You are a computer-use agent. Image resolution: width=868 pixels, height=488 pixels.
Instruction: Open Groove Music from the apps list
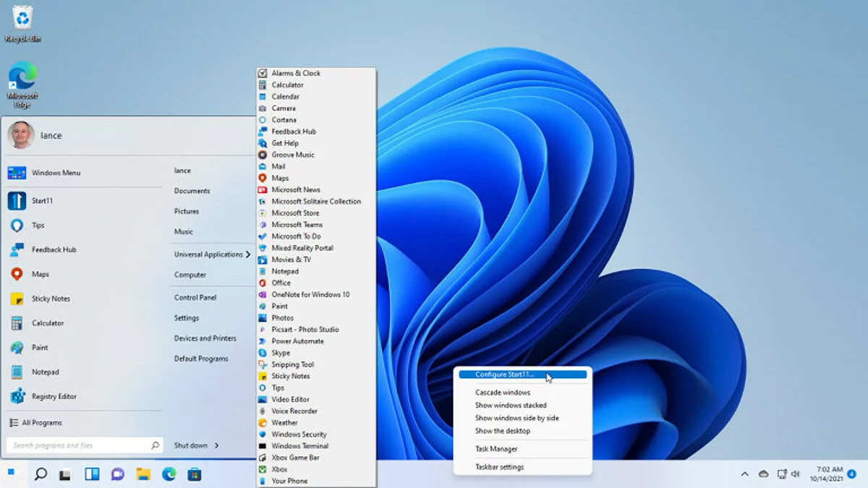point(293,155)
